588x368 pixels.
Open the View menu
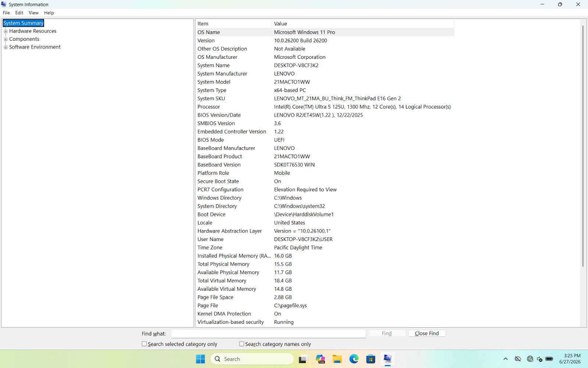[33, 13]
